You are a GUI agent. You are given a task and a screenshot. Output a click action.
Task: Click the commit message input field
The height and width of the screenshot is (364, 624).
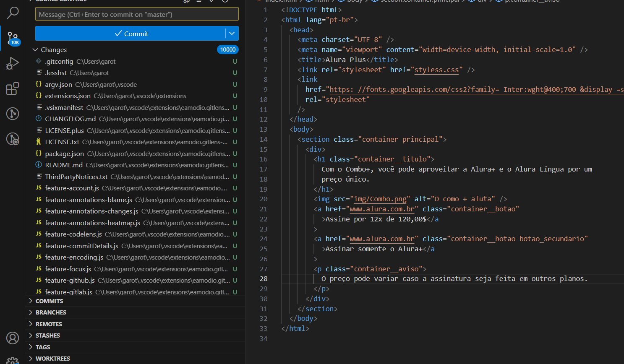pyautogui.click(x=137, y=14)
